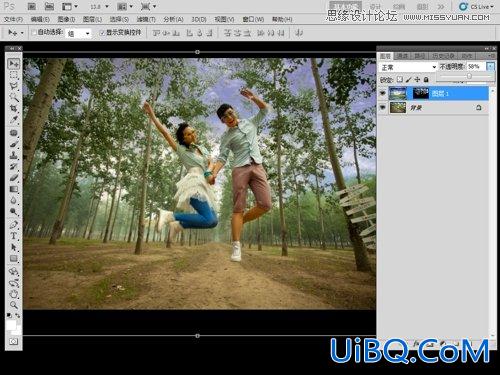
Task: Enable the 自动选择 checkbox
Action: (34, 32)
